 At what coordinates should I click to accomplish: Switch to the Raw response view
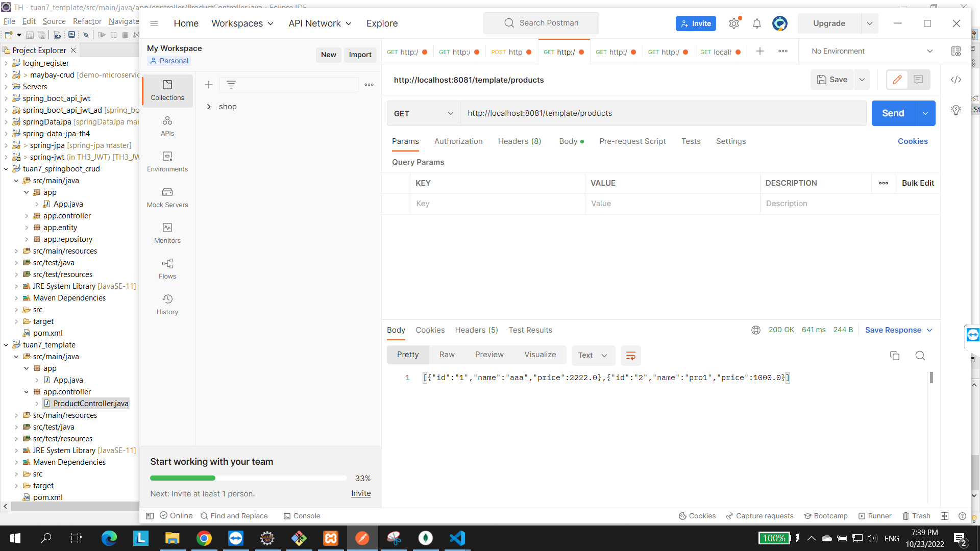click(x=447, y=355)
